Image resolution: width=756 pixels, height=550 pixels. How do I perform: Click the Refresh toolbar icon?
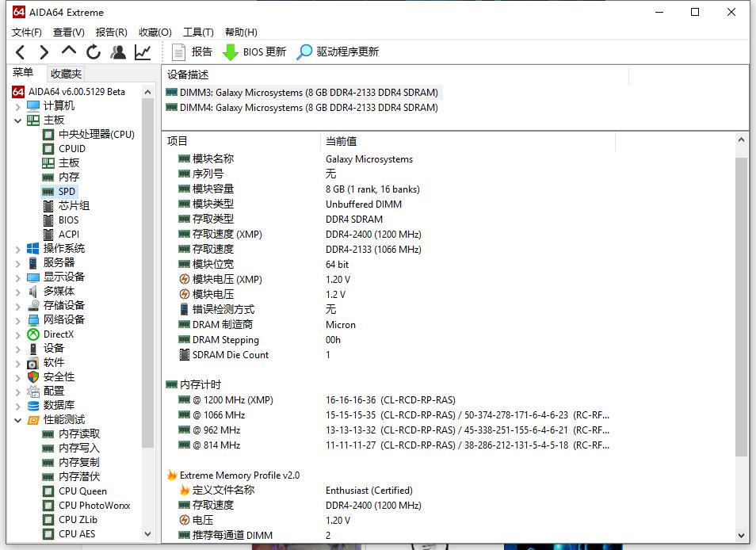94,52
